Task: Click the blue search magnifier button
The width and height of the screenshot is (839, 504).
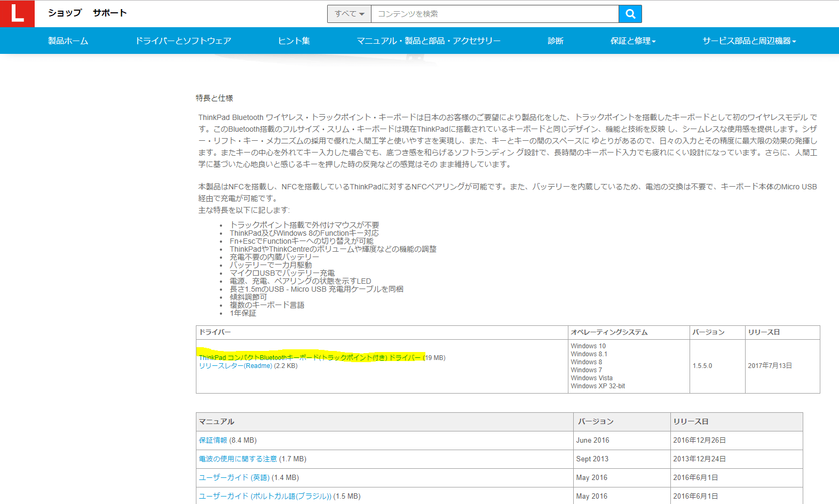Action: (x=630, y=14)
